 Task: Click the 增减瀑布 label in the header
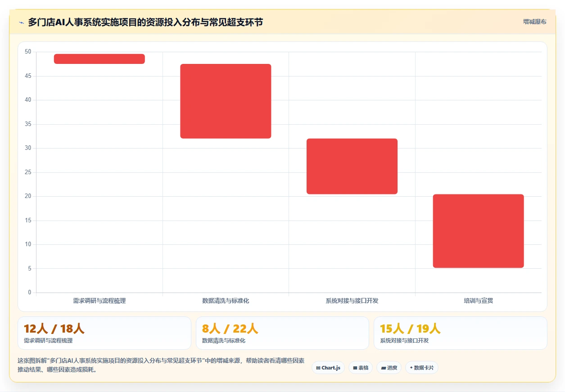tap(534, 22)
